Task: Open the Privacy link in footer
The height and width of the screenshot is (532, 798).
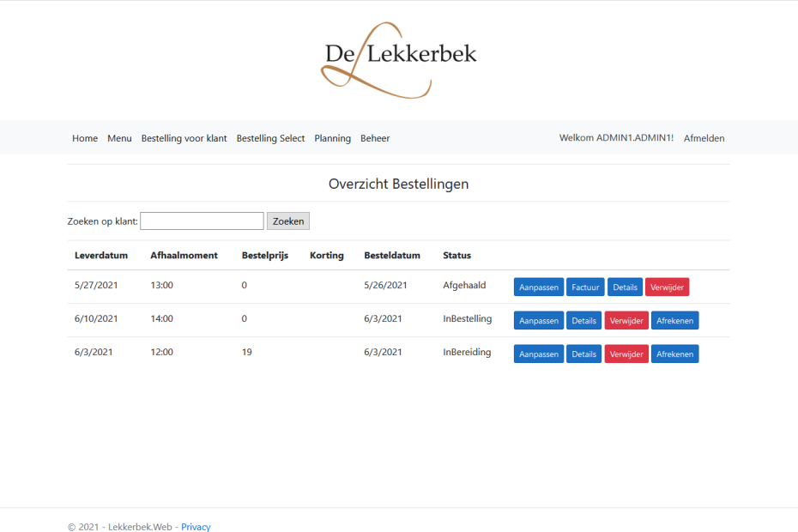Action: [x=196, y=527]
